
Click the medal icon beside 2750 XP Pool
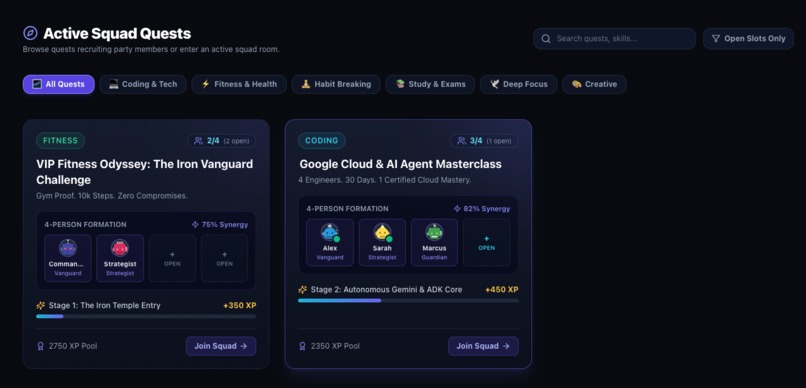(x=41, y=346)
